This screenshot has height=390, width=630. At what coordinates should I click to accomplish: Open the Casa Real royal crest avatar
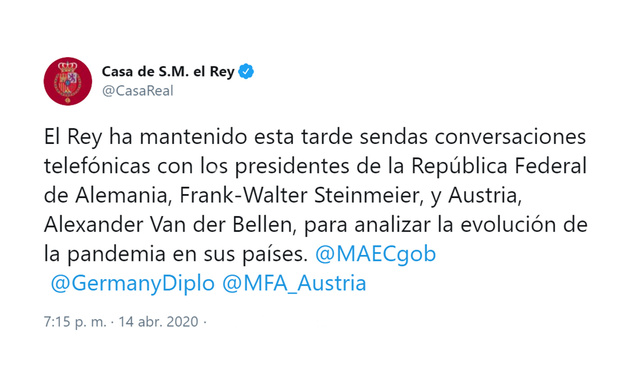coord(68,81)
